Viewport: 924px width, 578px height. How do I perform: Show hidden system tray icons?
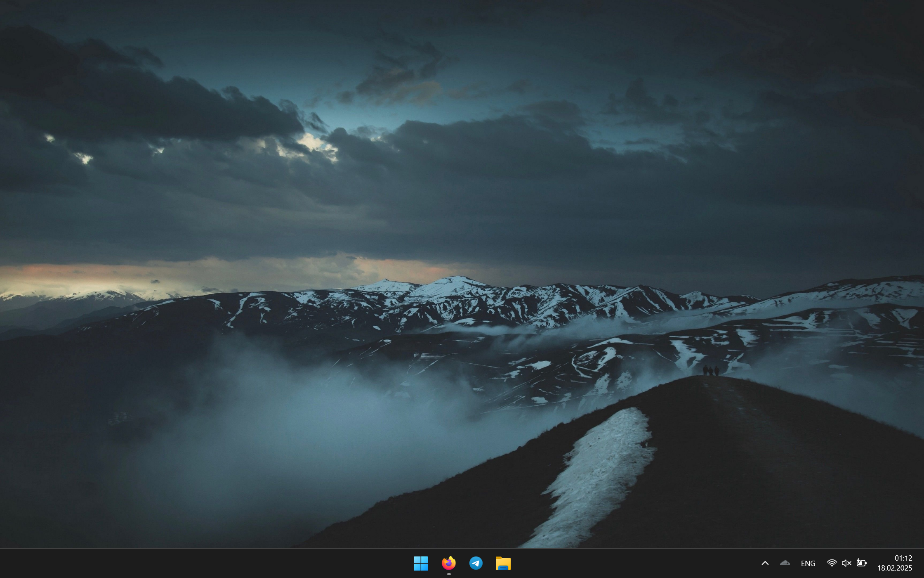tap(765, 563)
